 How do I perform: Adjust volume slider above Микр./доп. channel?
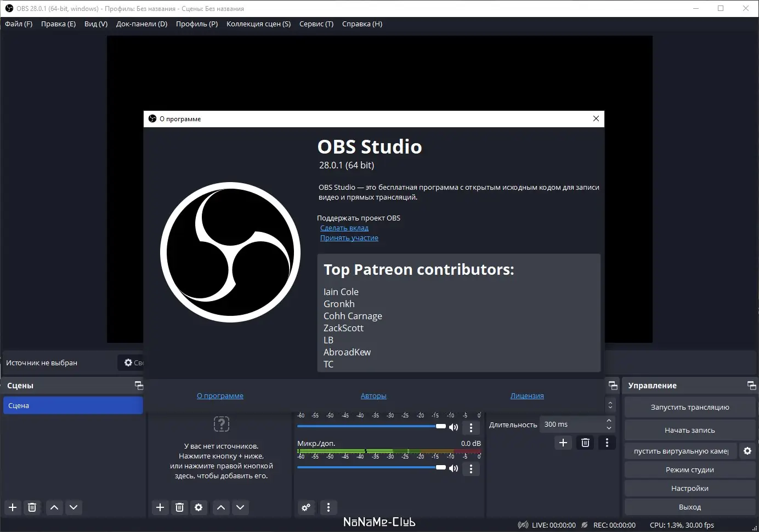click(x=372, y=426)
